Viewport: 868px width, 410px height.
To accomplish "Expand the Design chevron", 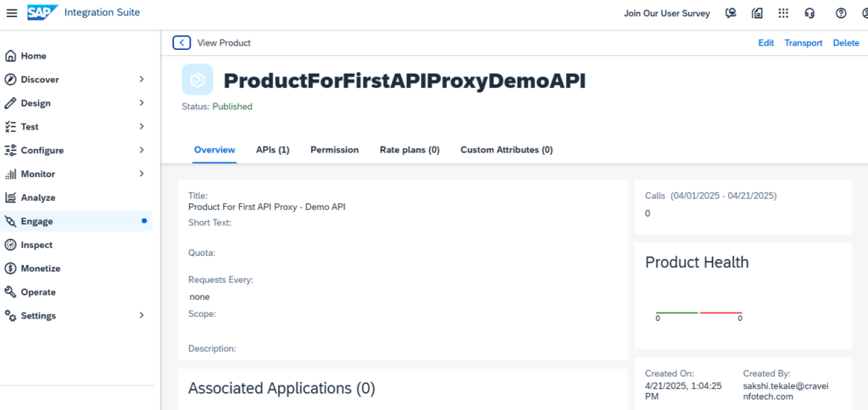I will (142, 102).
